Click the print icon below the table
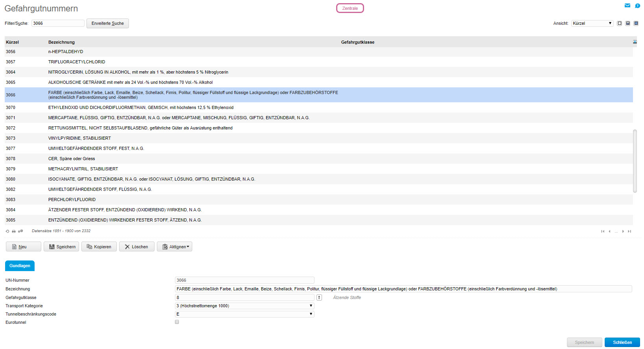 [x=14, y=231]
